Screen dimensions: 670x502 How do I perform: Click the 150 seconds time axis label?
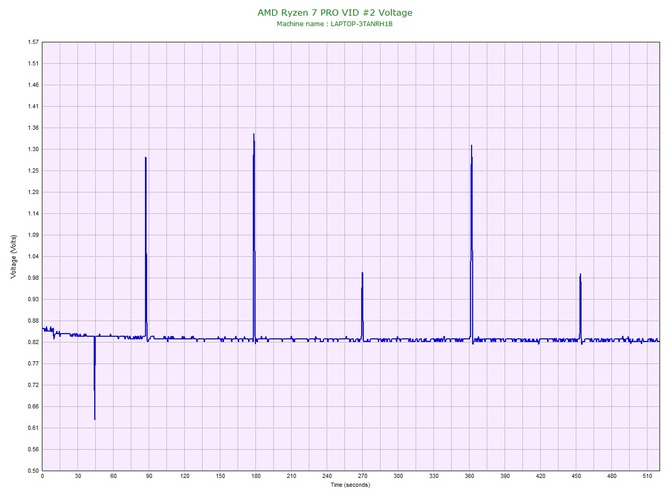point(220,476)
